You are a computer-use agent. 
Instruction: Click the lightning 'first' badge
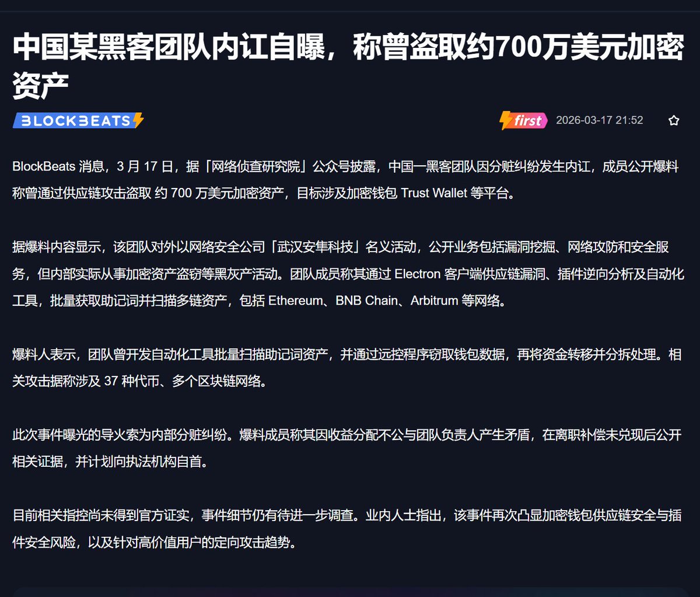pos(523,121)
